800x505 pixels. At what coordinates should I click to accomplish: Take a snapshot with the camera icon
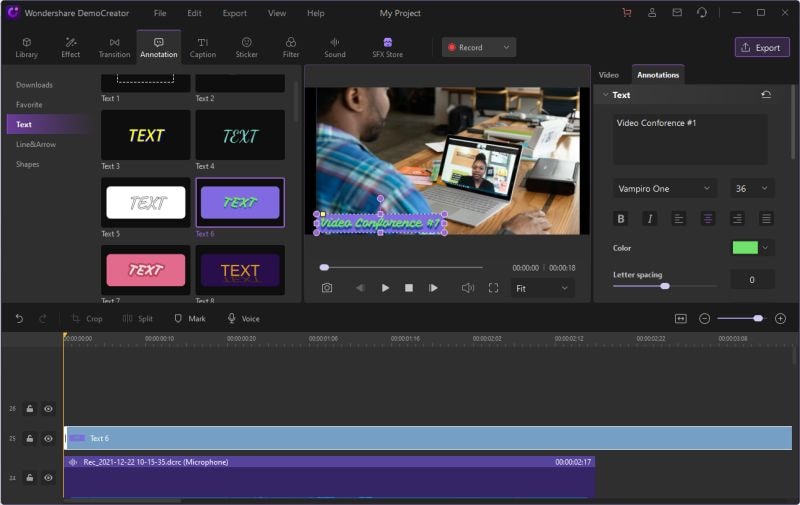(x=327, y=288)
